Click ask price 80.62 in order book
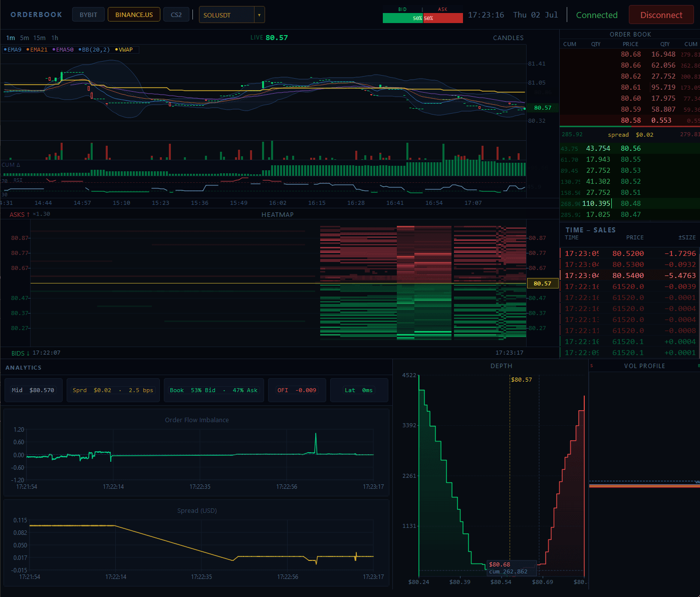Screen dimensions: 700x597 pos(630,76)
